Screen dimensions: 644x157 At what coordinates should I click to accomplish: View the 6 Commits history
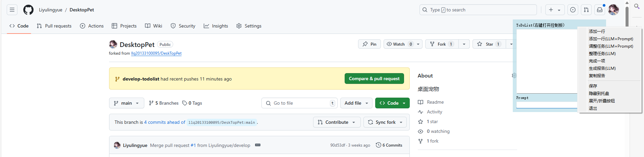coord(389,145)
